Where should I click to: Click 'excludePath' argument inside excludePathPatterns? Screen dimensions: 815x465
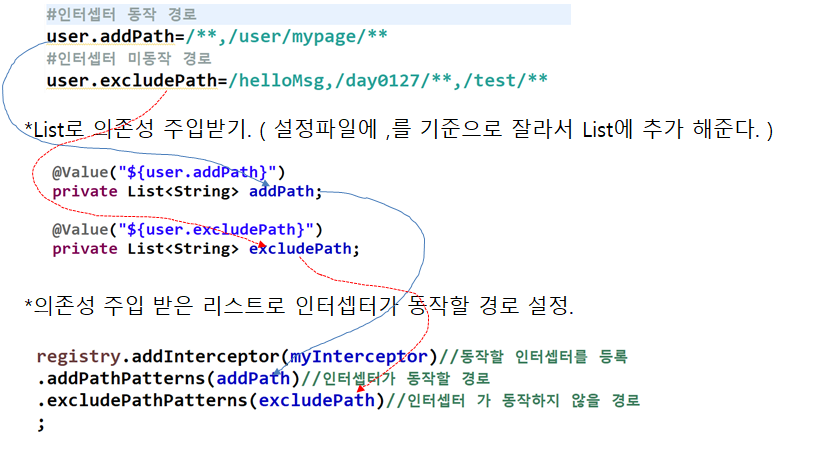pos(317,401)
